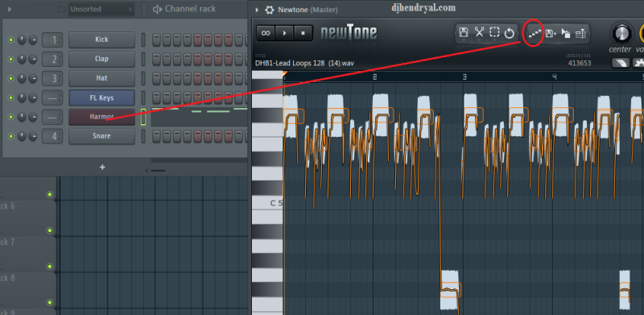Viewport: 644px width, 315px height.
Task: Activate the first step of Snare
Action: click(156, 136)
